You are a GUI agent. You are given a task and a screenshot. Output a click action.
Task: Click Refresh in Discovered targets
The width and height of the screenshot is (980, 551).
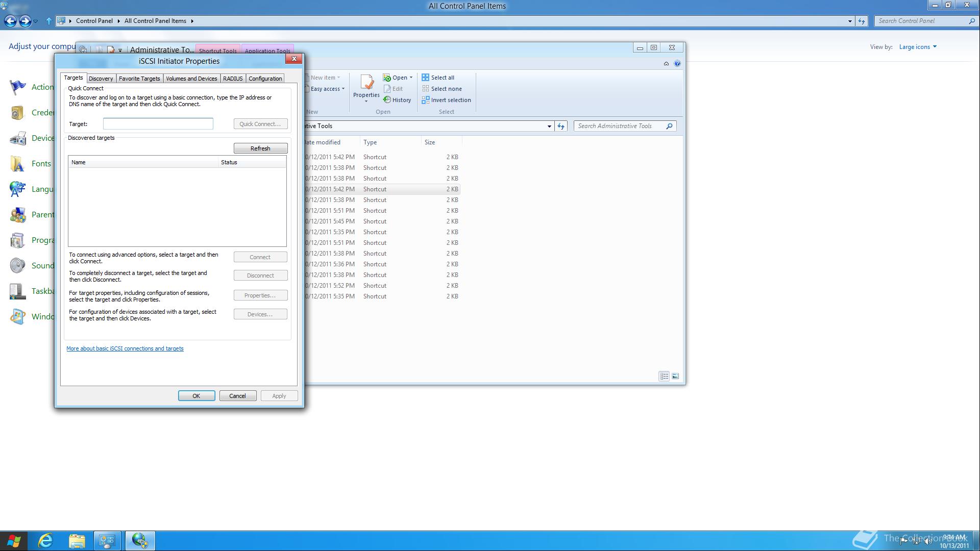(x=260, y=148)
